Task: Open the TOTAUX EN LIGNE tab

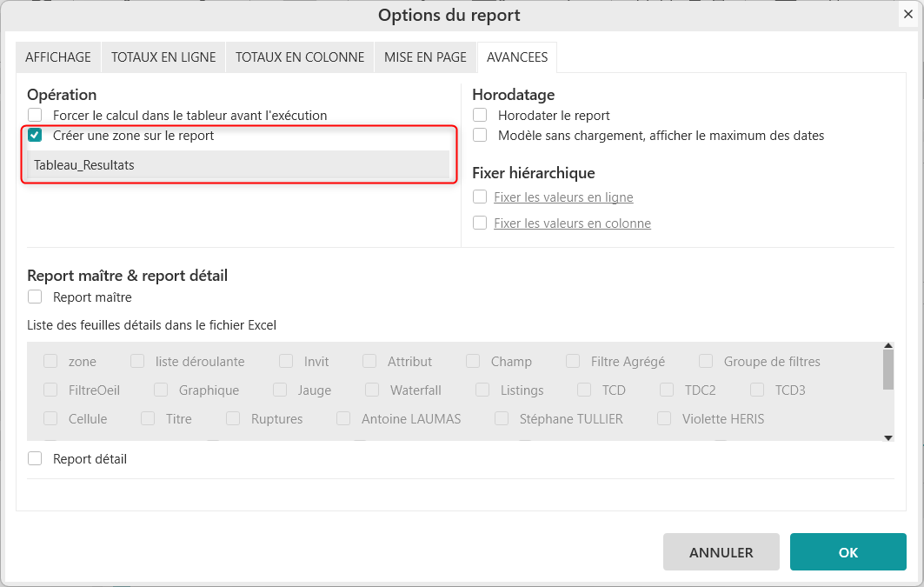Action: click(163, 57)
